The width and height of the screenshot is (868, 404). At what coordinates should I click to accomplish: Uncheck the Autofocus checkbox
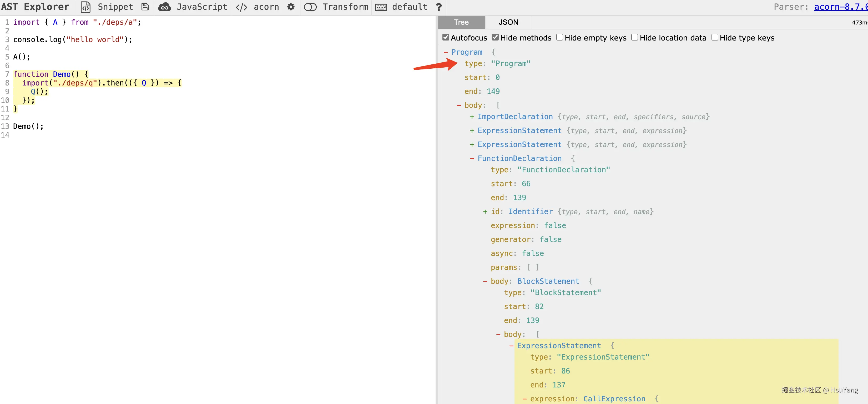coord(446,37)
